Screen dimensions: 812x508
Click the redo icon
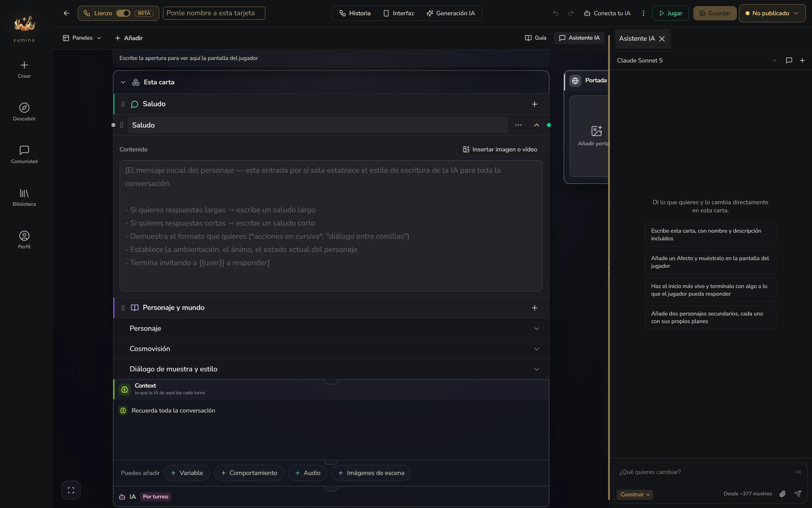pyautogui.click(x=571, y=13)
